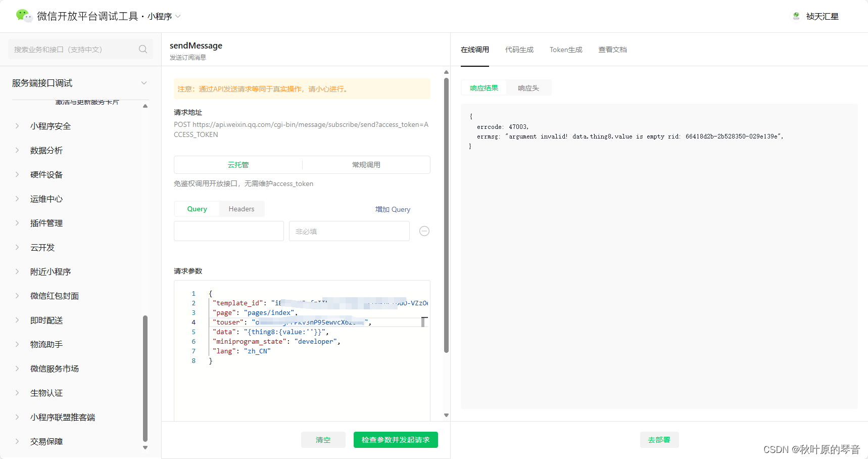The height and width of the screenshot is (459, 868).
Task: Click the sidebar vertical scrollbar thumb
Action: [145, 378]
